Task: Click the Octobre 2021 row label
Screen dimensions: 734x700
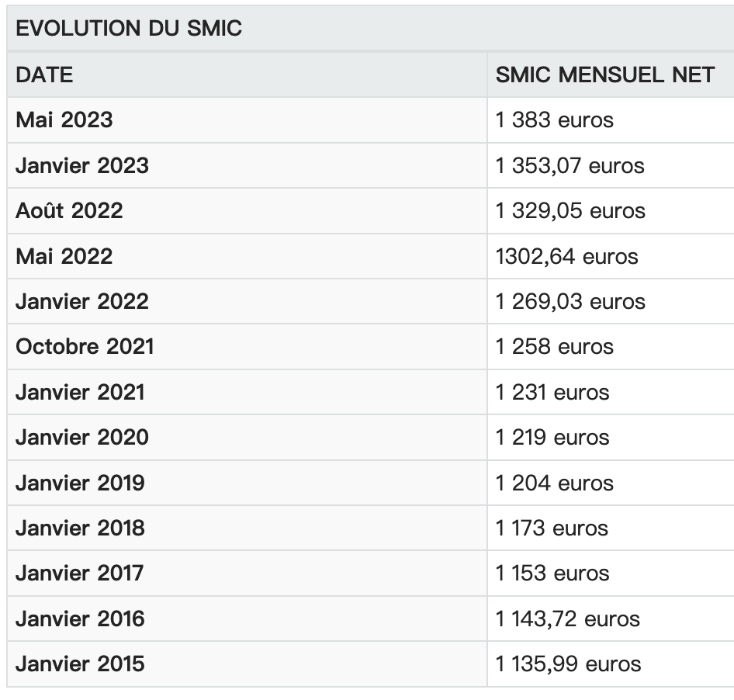Action: click(x=85, y=346)
